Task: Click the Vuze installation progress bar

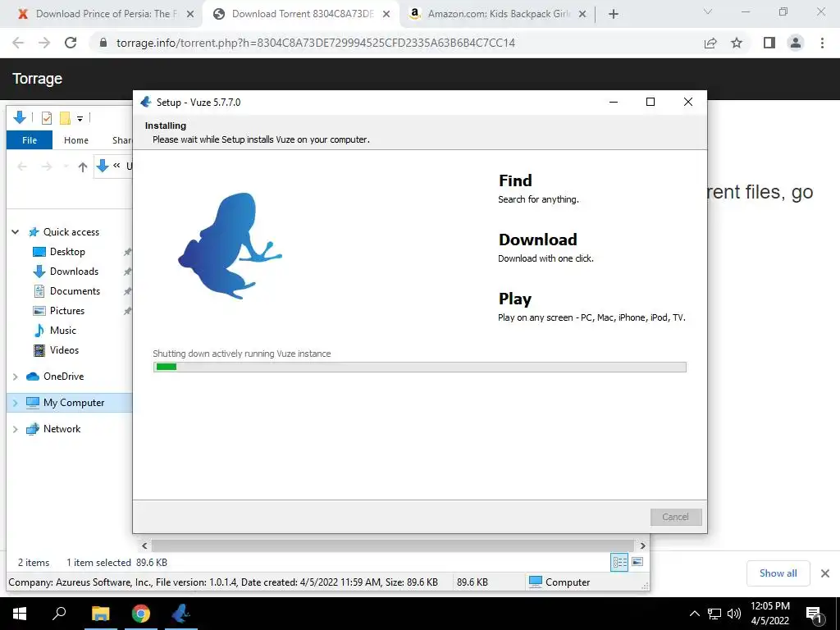Action: pos(419,367)
